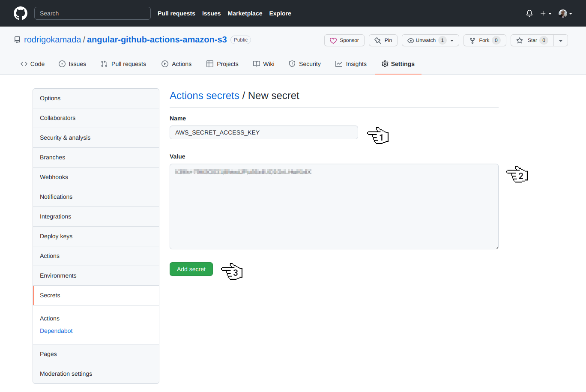Open the Explore menu
Image resolution: width=586 pixels, height=392 pixels.
click(x=280, y=13)
